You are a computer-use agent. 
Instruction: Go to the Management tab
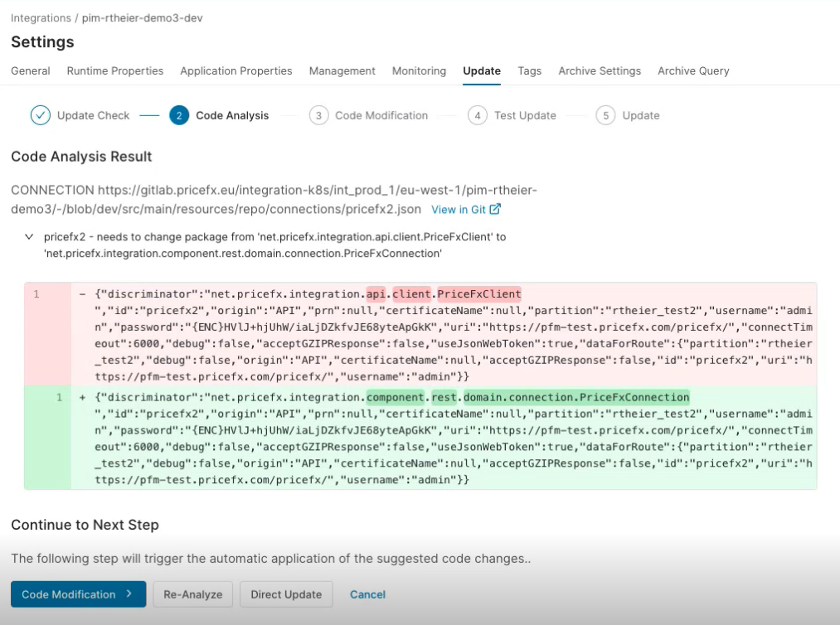click(x=342, y=71)
